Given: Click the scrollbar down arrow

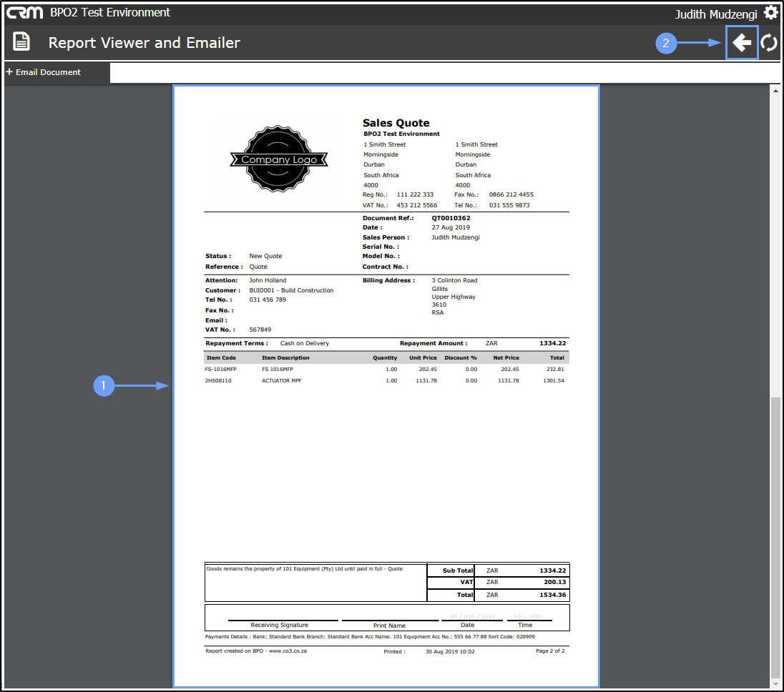Looking at the screenshot, I should pyautogui.click(x=775, y=684).
